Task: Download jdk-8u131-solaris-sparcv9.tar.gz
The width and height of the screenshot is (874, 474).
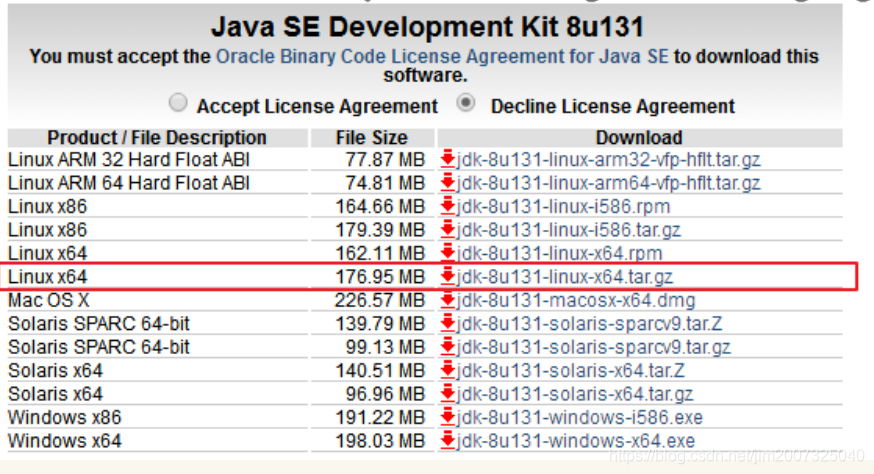Action: [594, 347]
